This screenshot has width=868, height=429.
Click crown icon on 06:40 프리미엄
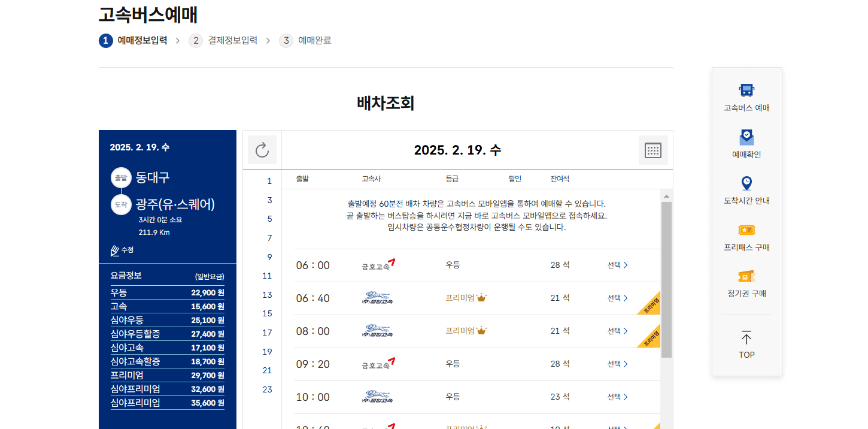[481, 298]
